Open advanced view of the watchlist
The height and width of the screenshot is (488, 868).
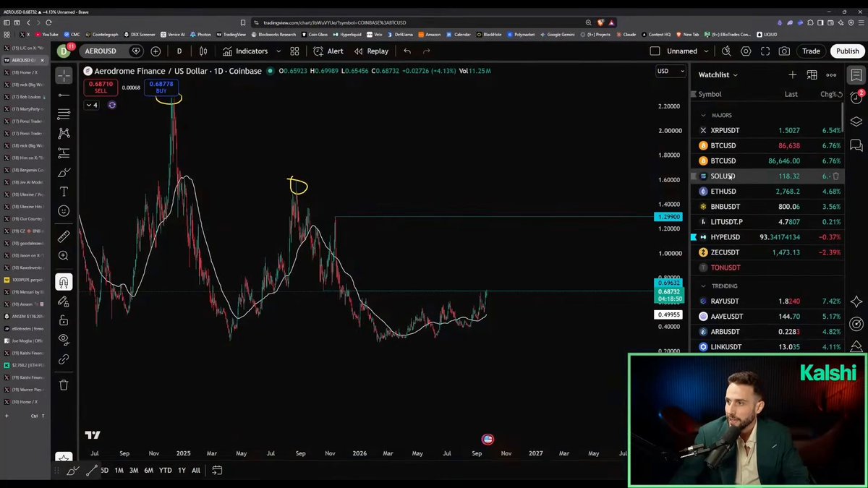tap(812, 74)
